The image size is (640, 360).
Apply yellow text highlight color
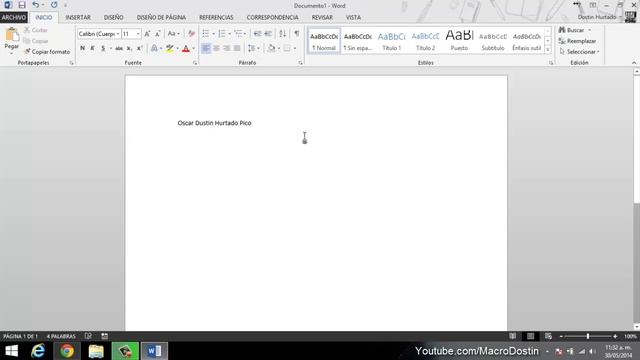(170, 49)
